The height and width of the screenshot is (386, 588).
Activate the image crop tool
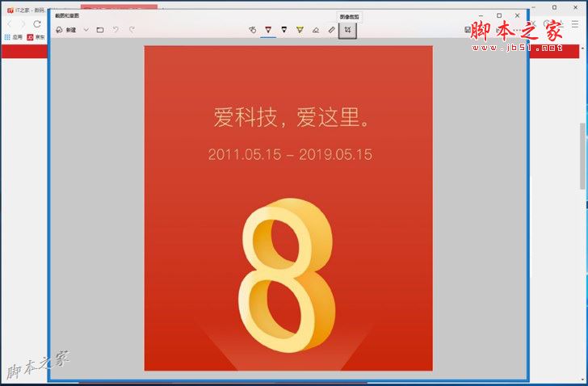pyautogui.click(x=347, y=30)
